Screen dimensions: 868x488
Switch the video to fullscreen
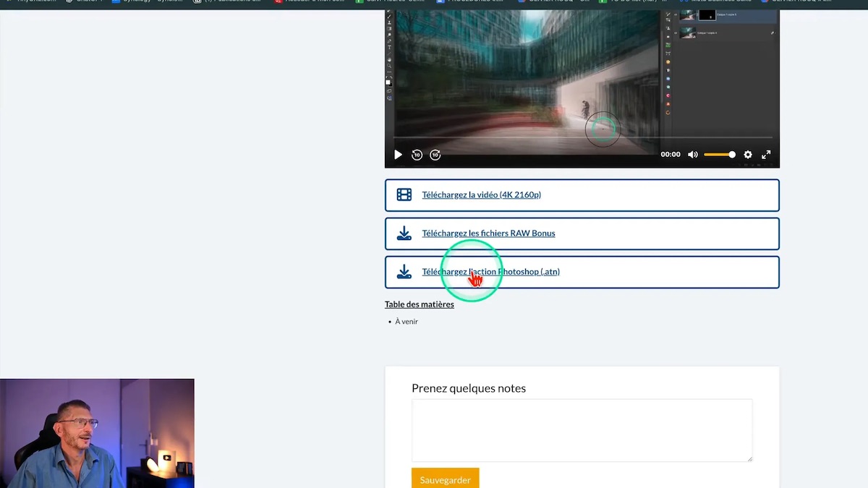point(766,155)
